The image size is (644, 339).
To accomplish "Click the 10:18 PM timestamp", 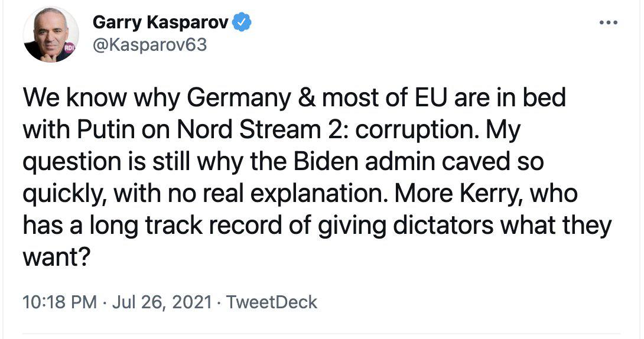I will pos(59,302).
